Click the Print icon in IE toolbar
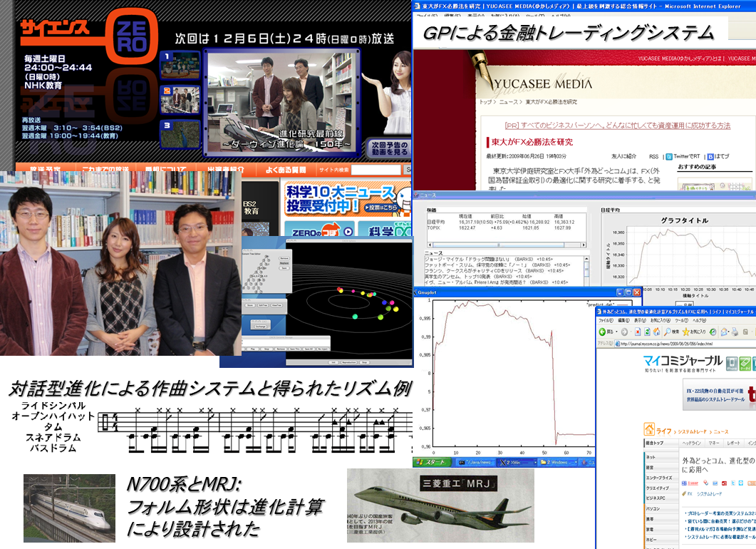The image size is (756, 549). point(735,332)
